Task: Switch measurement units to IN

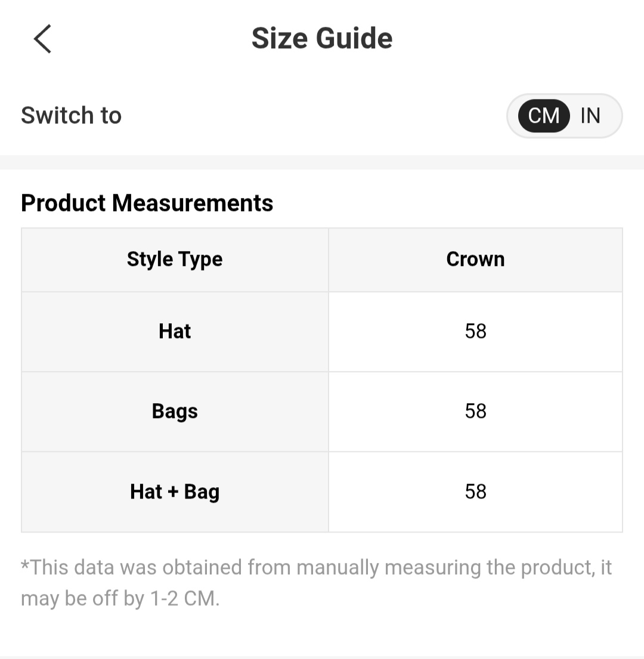Action: coord(590,116)
